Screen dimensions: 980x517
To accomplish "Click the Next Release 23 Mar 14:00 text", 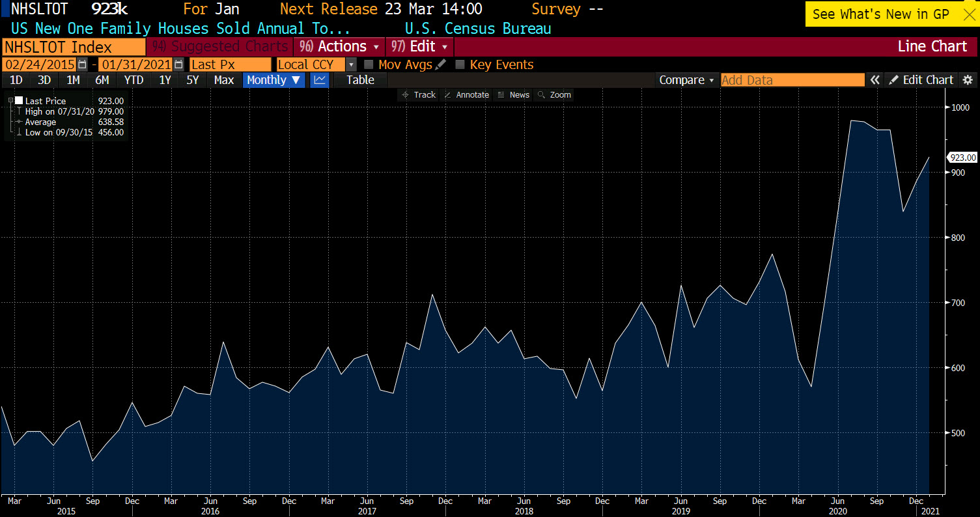I will click(x=381, y=9).
